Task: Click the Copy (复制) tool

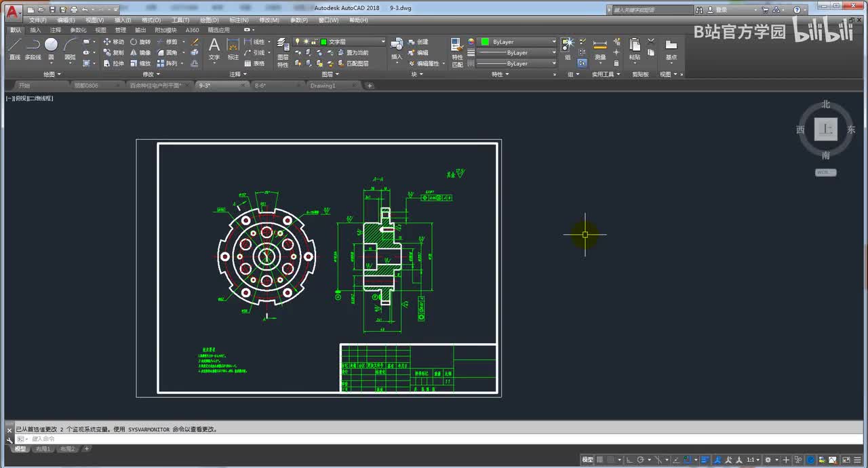Action: pos(113,52)
